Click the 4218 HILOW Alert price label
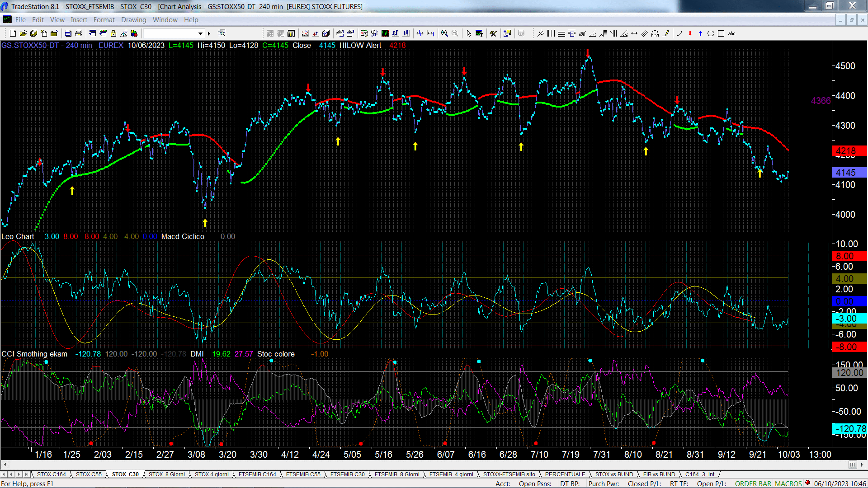The height and width of the screenshot is (488, 868). 849,151
